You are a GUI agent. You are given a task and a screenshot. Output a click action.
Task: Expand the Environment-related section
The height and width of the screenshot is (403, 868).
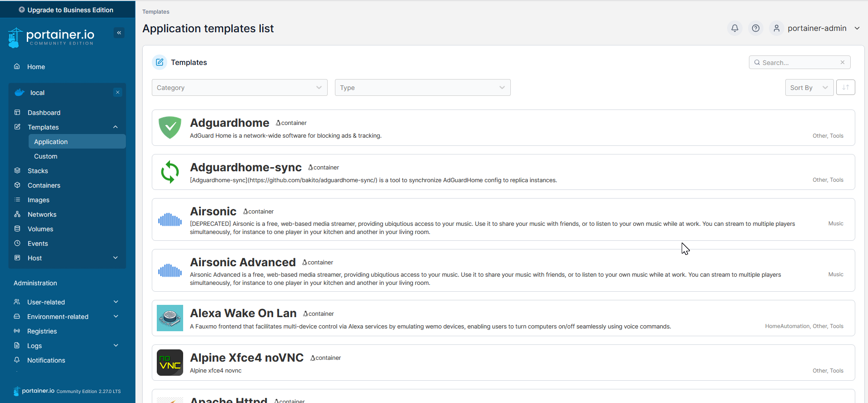pyautogui.click(x=116, y=316)
